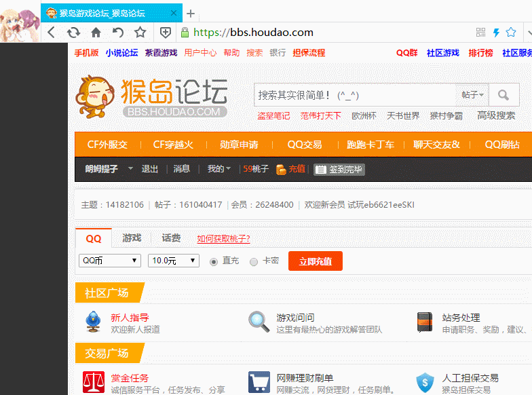532x395 pixels.
Task: Open 人工担保交易 blue shield icon
Action: 425,383
